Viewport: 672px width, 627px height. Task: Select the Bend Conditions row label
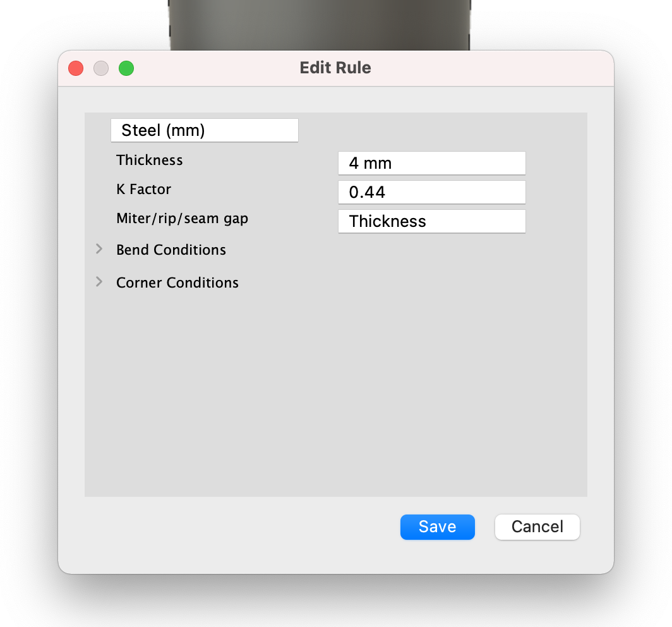[x=171, y=250]
